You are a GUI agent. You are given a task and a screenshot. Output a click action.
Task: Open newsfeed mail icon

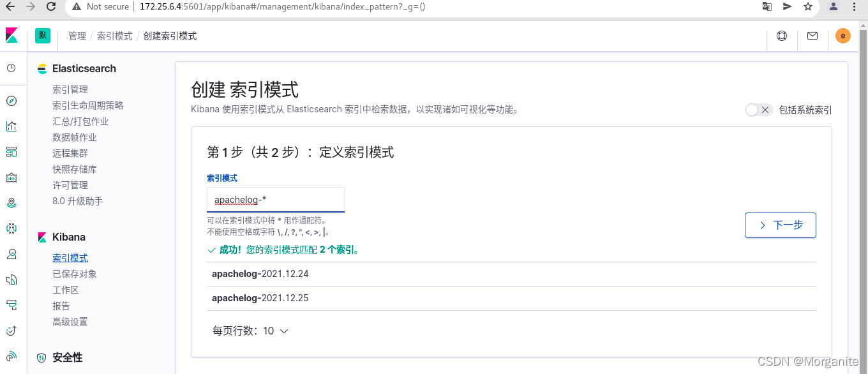[812, 36]
